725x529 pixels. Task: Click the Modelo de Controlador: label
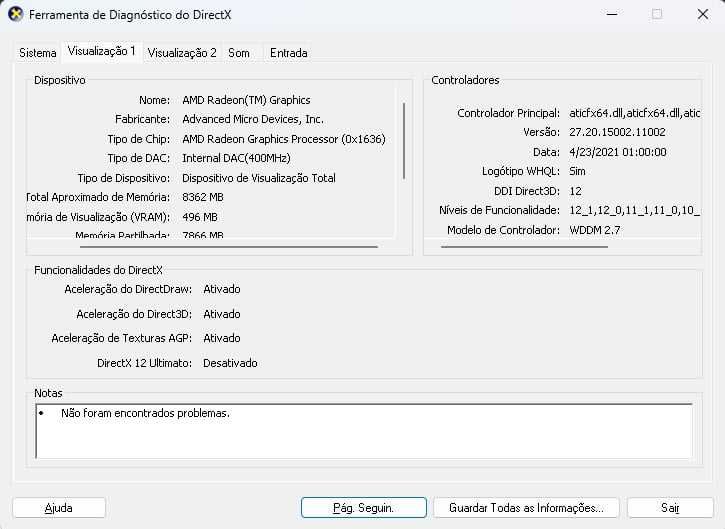pos(503,230)
